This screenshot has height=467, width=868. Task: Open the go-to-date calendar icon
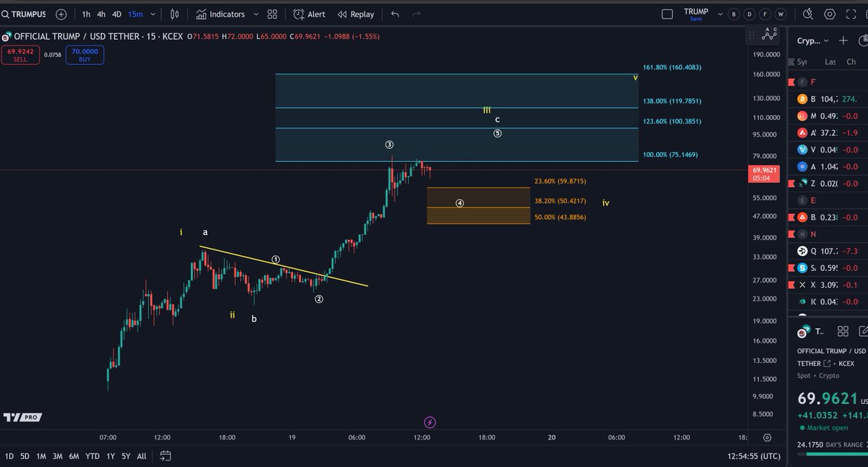pos(166,456)
